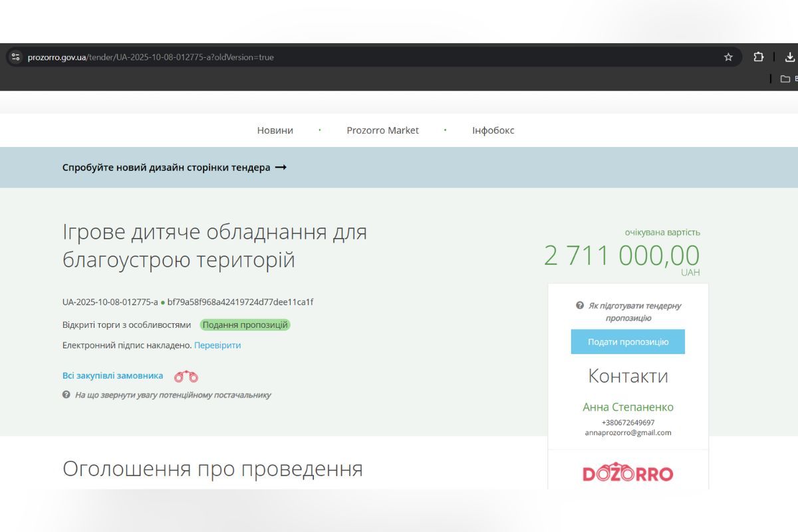
Task: Click the arrow next to new design prompt
Action: tap(281, 168)
